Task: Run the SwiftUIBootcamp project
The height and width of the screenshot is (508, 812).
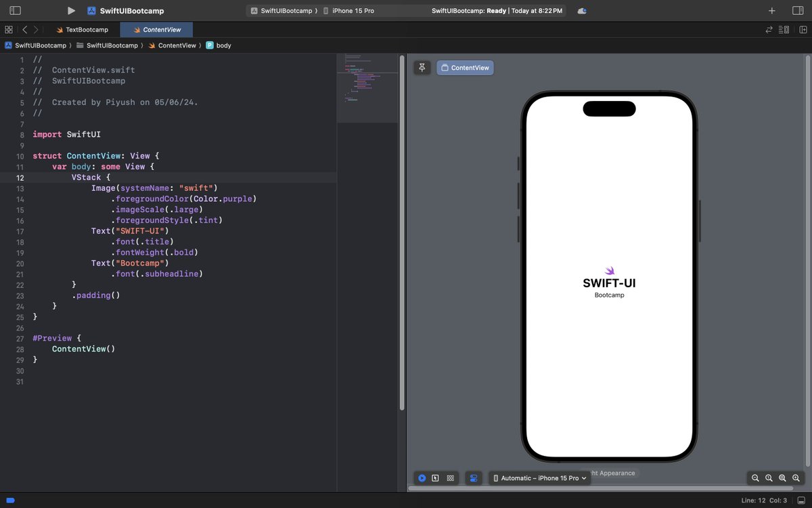Action: pyautogui.click(x=71, y=11)
